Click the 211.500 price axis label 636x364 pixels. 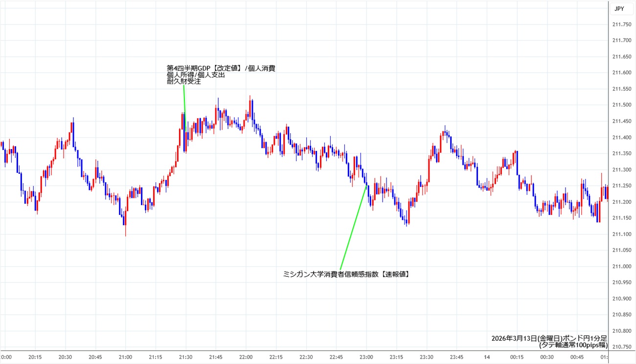[621, 105]
